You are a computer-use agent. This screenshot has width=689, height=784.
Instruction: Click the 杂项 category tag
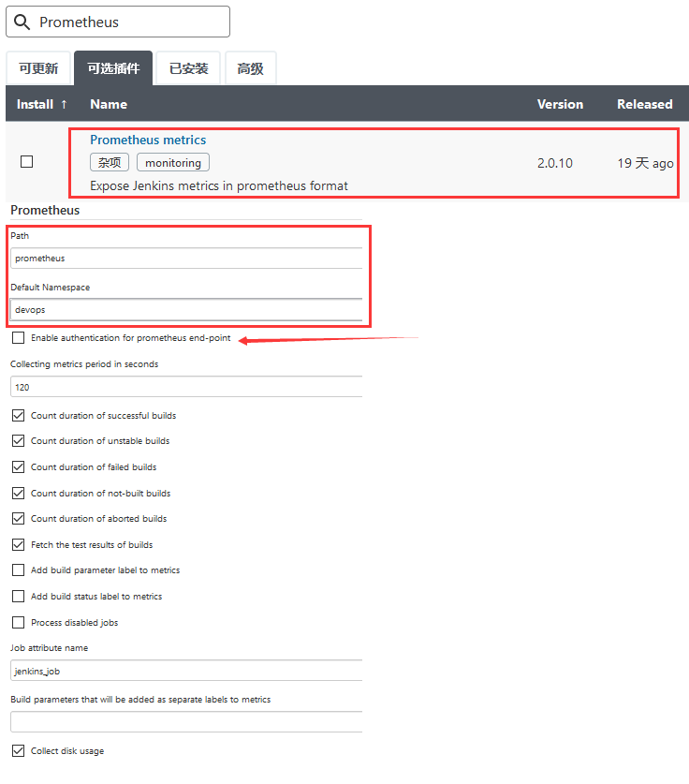[x=110, y=162]
